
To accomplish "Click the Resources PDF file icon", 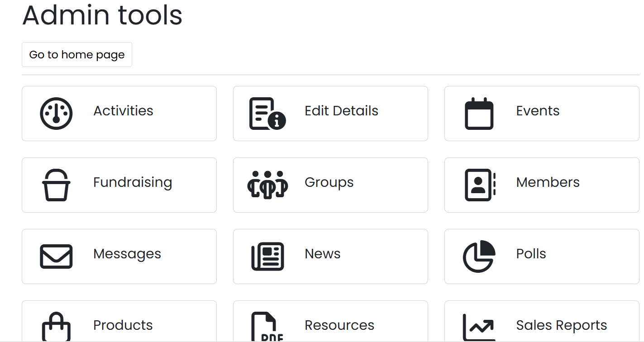I will [267, 327].
